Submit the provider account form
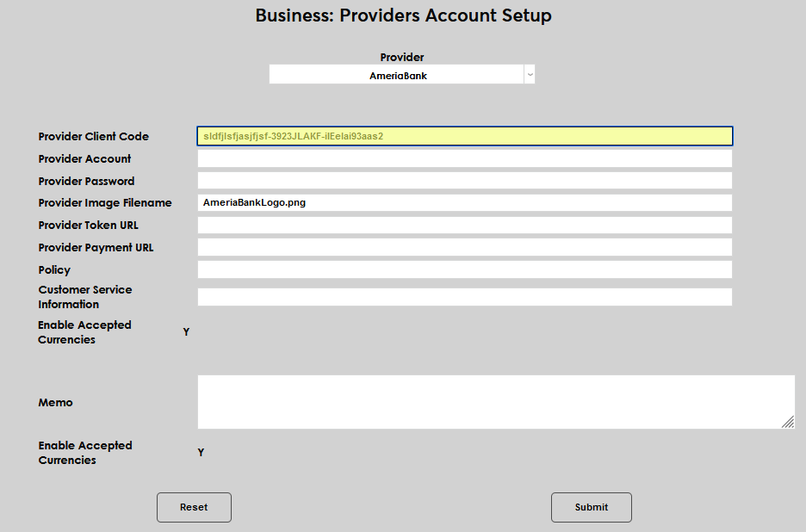 click(591, 507)
